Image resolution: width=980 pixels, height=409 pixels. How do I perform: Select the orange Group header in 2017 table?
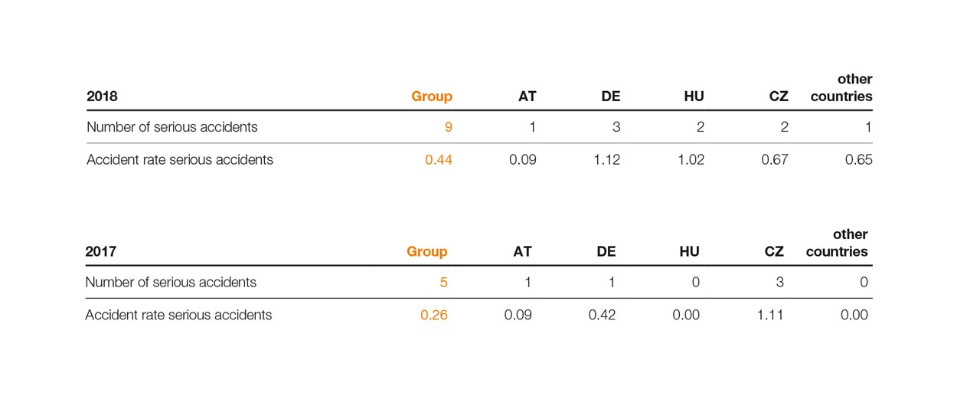[426, 251]
